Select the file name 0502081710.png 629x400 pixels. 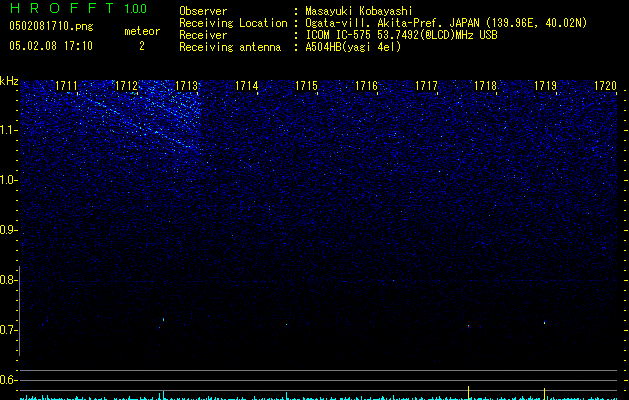51,26
